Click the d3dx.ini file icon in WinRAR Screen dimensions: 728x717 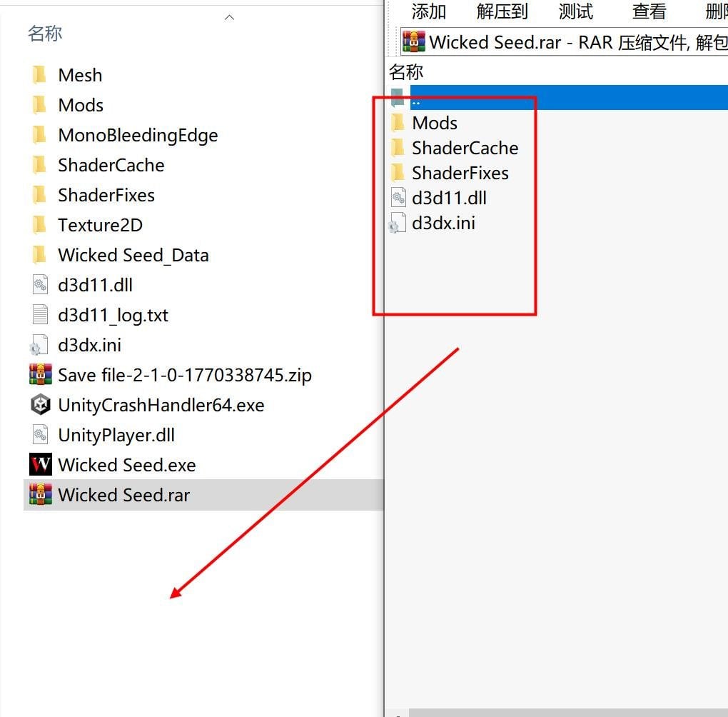(398, 223)
